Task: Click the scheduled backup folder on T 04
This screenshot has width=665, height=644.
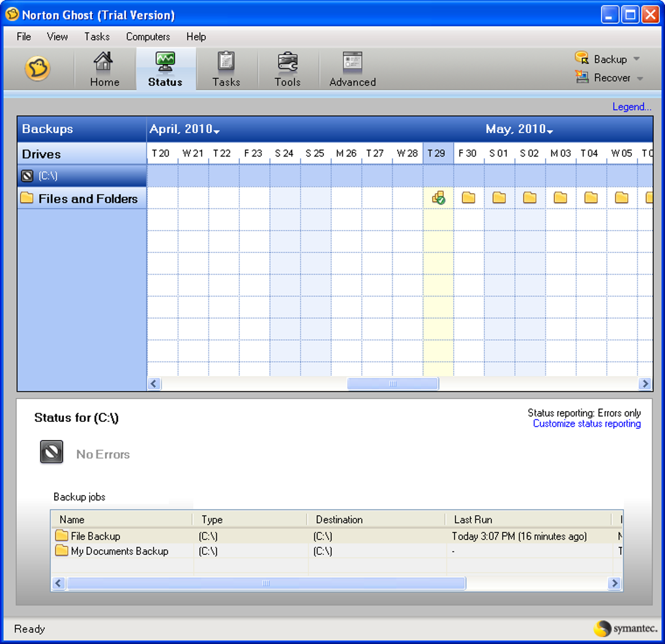Action: pyautogui.click(x=591, y=198)
